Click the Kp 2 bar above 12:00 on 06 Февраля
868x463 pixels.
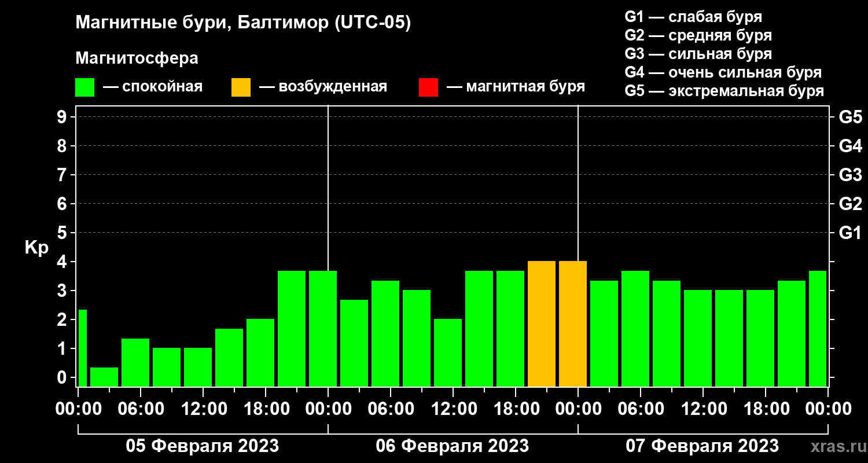click(x=448, y=352)
